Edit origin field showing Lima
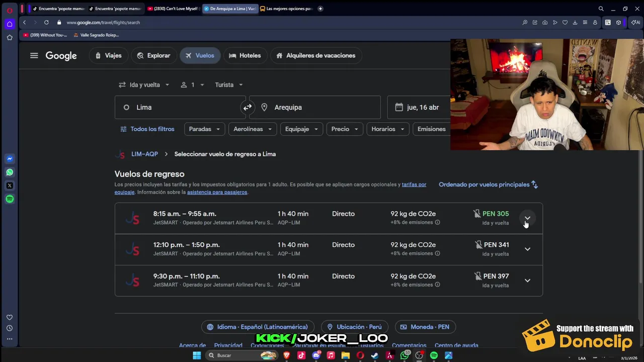The height and width of the screenshot is (362, 644). pos(180,107)
